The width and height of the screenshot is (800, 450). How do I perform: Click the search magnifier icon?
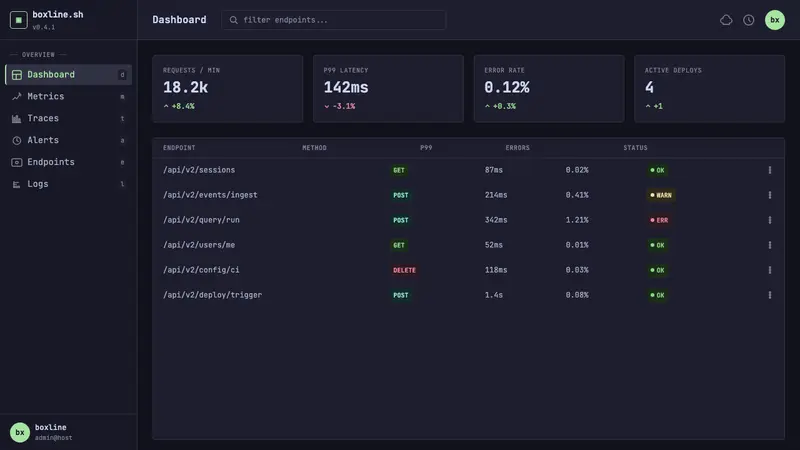(233, 20)
